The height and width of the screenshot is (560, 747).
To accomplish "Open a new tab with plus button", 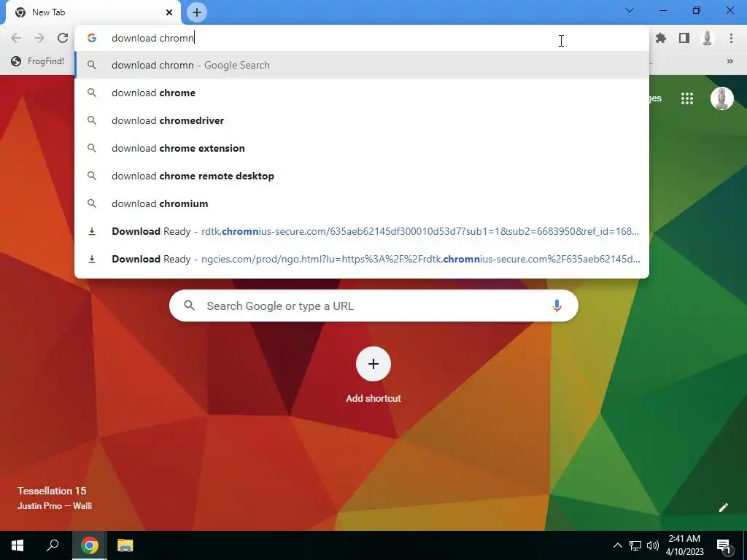I will click(x=197, y=12).
